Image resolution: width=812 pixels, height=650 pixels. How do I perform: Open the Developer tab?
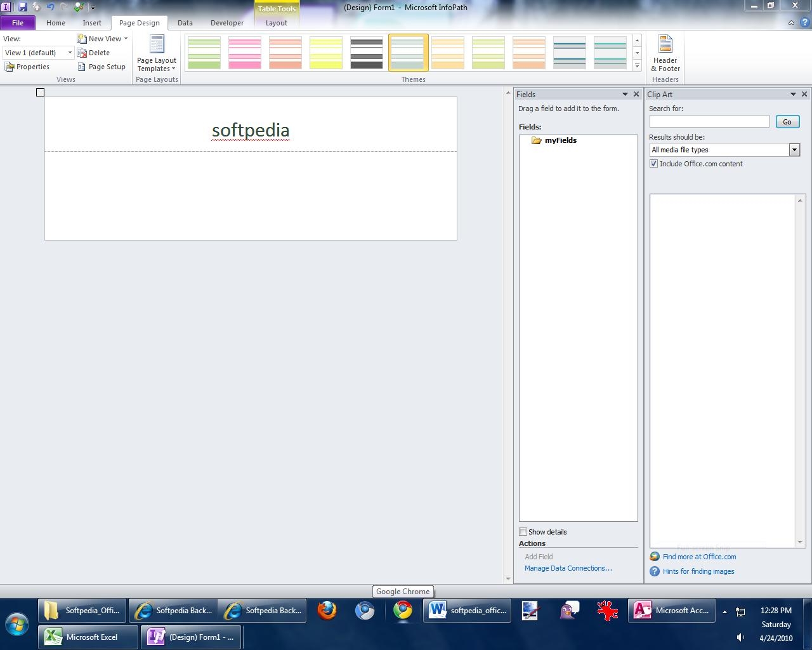pos(226,23)
